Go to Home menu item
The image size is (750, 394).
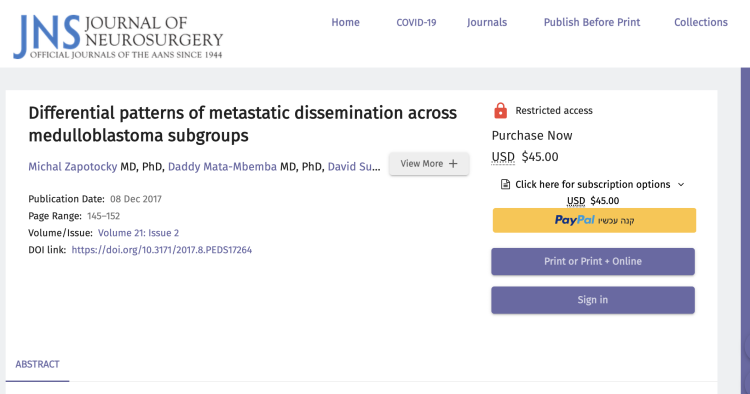coord(345,22)
